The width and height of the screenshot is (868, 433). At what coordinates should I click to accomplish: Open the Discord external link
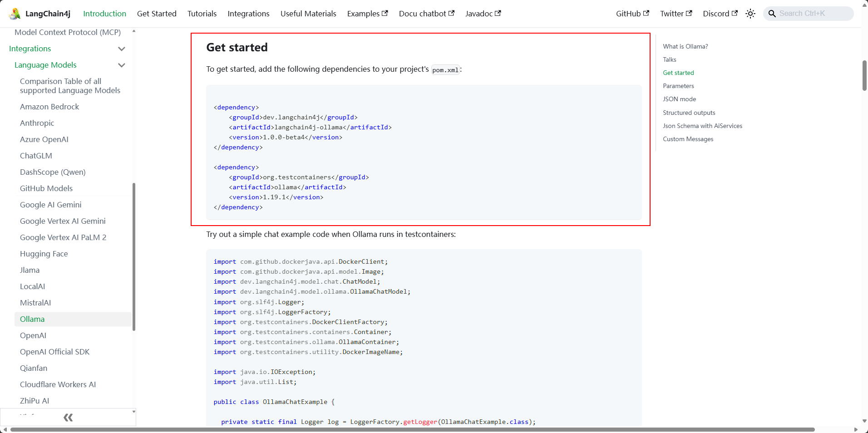[x=720, y=14]
